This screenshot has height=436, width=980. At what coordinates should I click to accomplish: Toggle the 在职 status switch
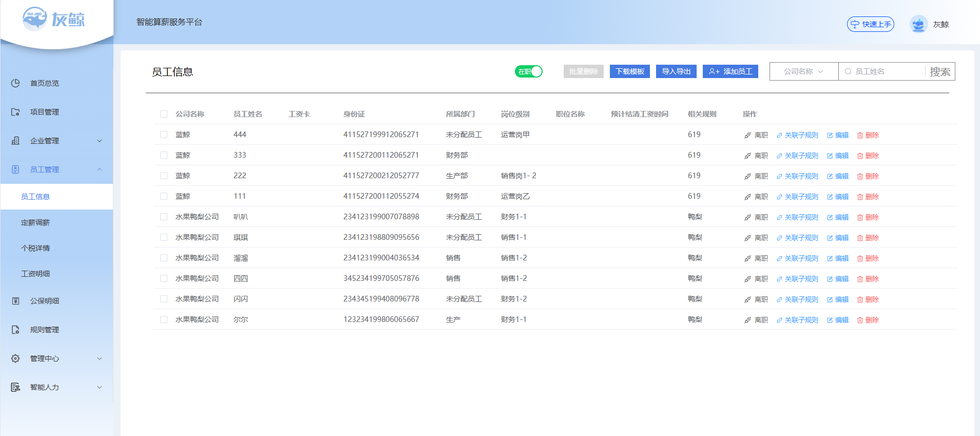coord(529,71)
